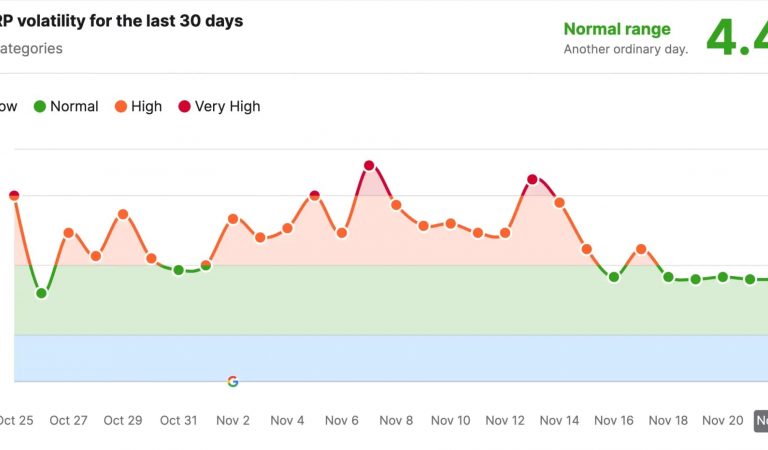Select the green data point at Oct 31
768x450 pixels.
[x=178, y=270]
